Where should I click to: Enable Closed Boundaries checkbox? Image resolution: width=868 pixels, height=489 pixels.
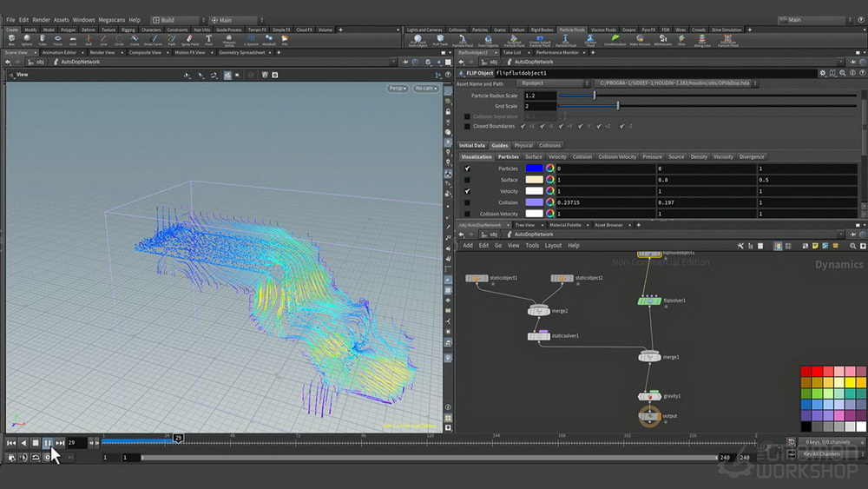coord(467,126)
